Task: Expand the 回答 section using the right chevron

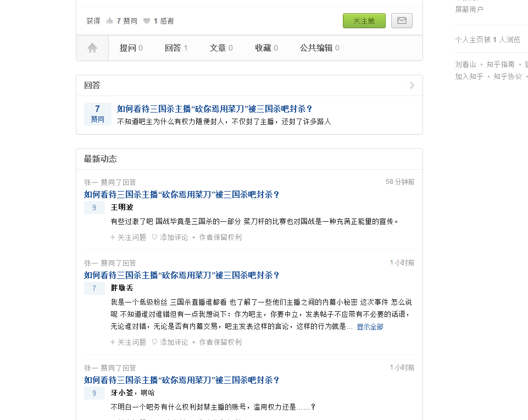Action: coord(411,85)
